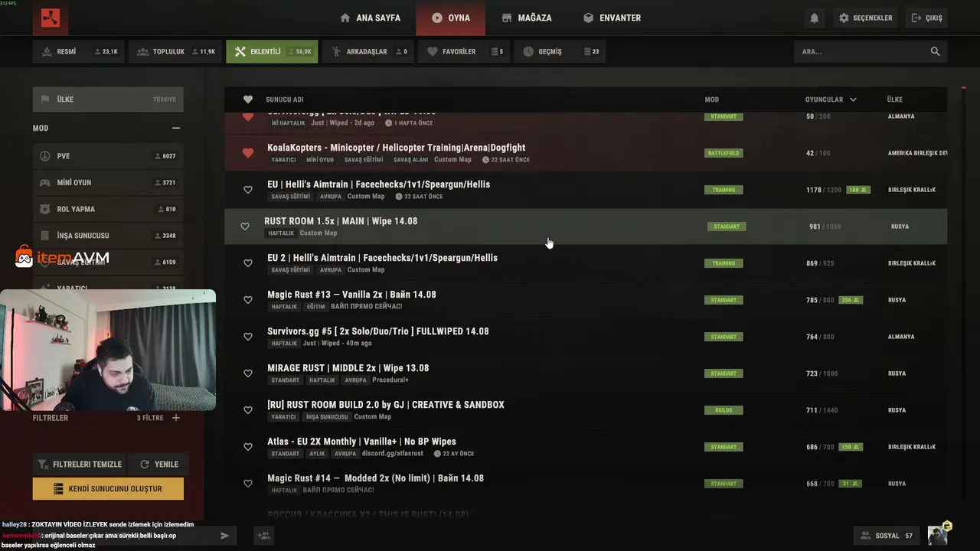980x551 pixels.
Task: Open the GEÇMİŞ history tab
Action: point(560,51)
